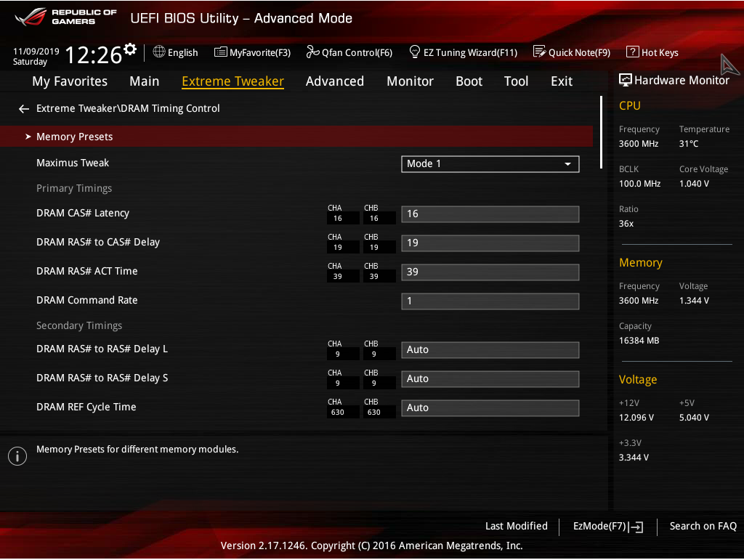744x560 pixels.
Task: Click the MyFavorite list icon
Action: [x=221, y=52]
